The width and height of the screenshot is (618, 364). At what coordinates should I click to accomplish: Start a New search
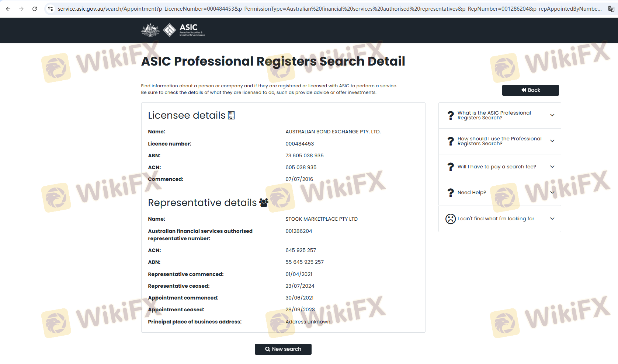pos(283,349)
